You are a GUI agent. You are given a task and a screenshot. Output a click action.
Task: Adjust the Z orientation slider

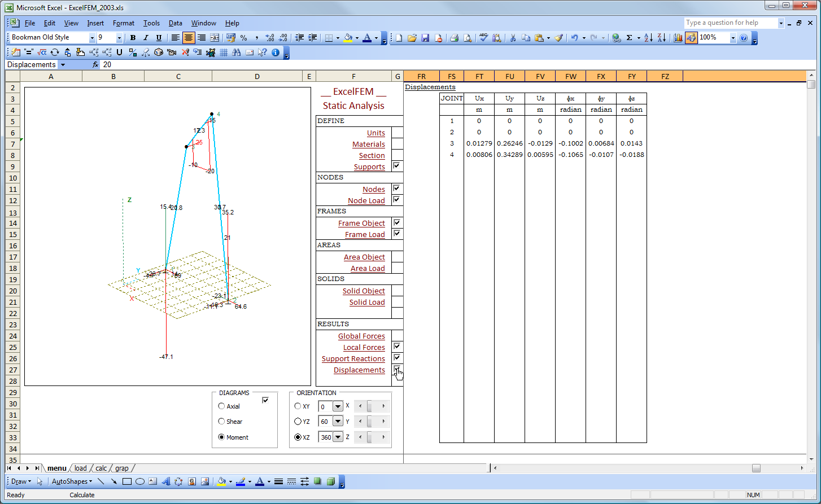372,437
